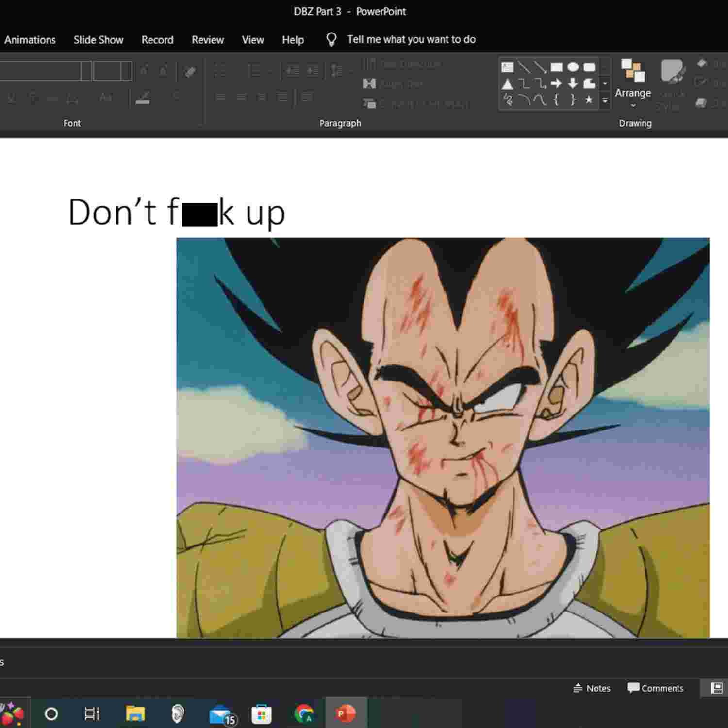
Task: Choose the oval shape in shapes gallery
Action: (573, 67)
